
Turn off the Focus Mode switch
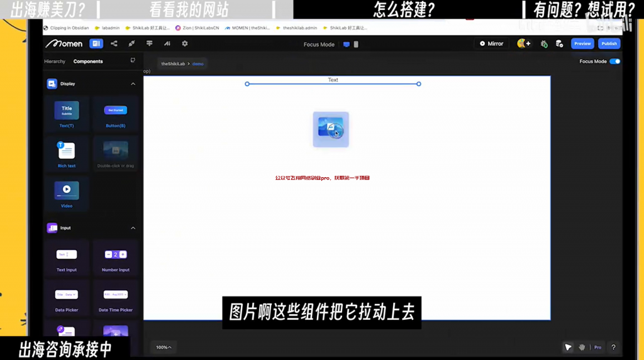point(615,61)
